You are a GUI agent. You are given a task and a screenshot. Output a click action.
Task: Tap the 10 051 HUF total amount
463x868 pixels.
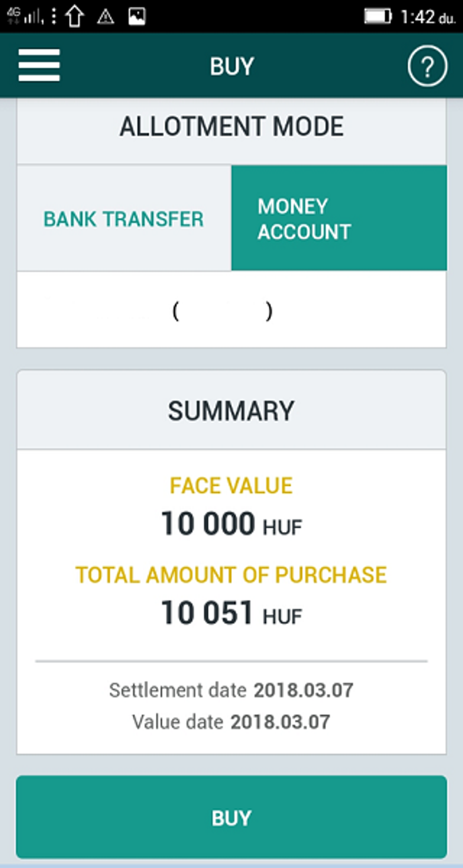point(231,613)
